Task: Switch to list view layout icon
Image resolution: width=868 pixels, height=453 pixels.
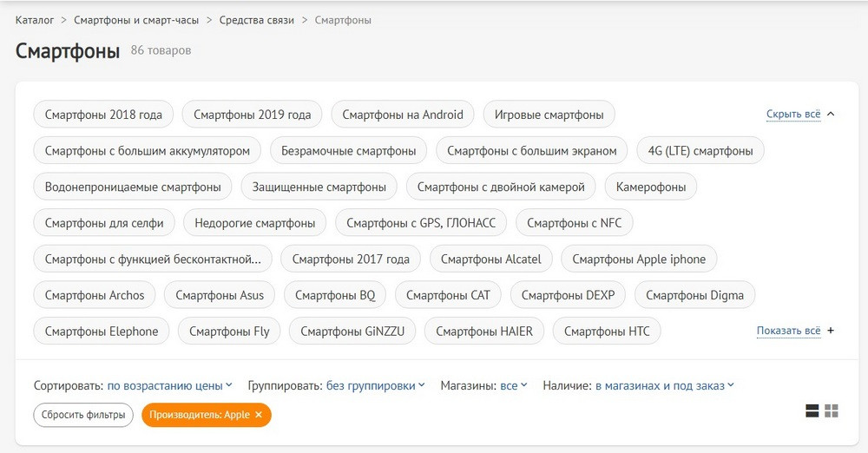Action: 812,410
